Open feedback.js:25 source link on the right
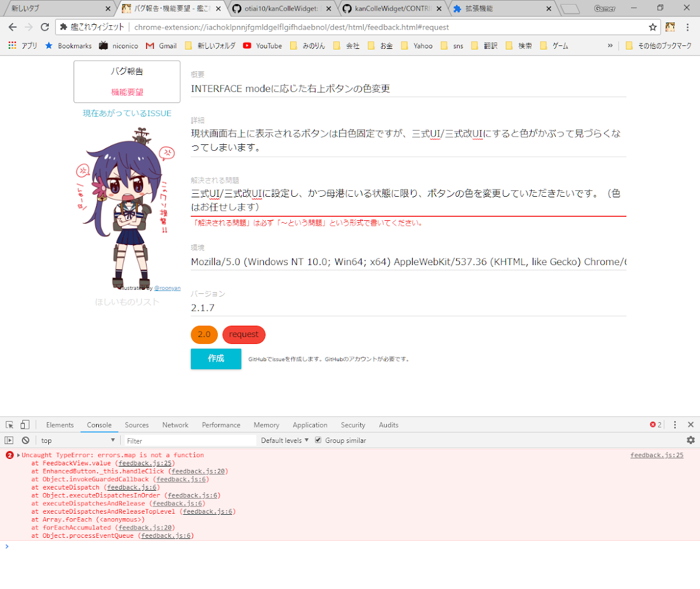This screenshot has height=589, width=700. (x=656, y=455)
